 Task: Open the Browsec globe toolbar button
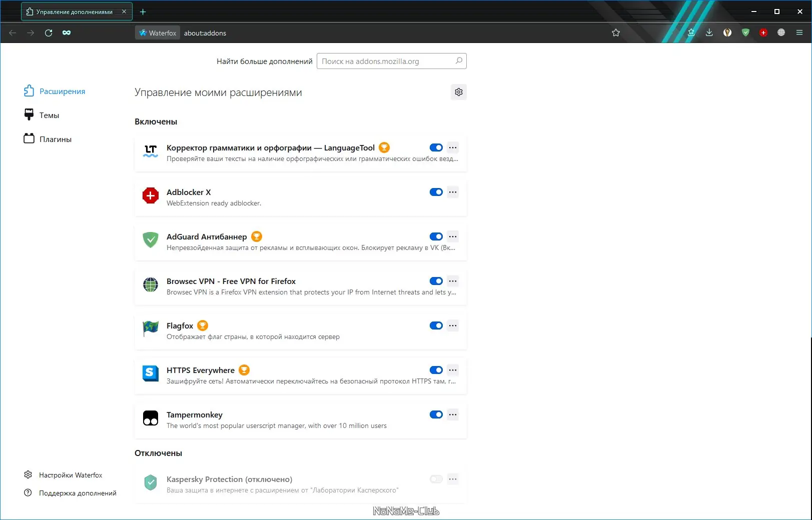(781, 33)
